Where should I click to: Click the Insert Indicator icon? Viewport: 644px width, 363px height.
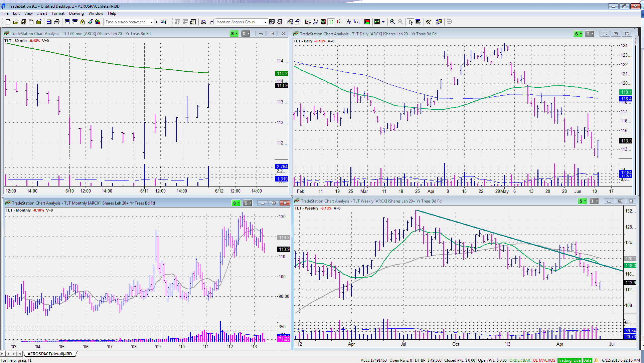[203, 22]
